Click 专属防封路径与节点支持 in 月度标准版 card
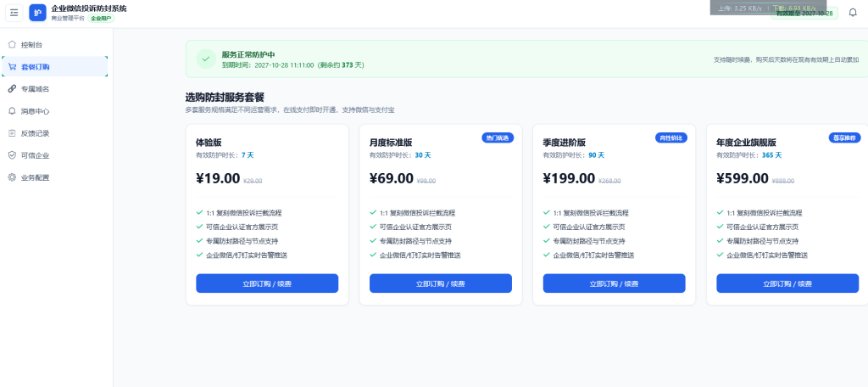The image size is (868, 387). 415,241
